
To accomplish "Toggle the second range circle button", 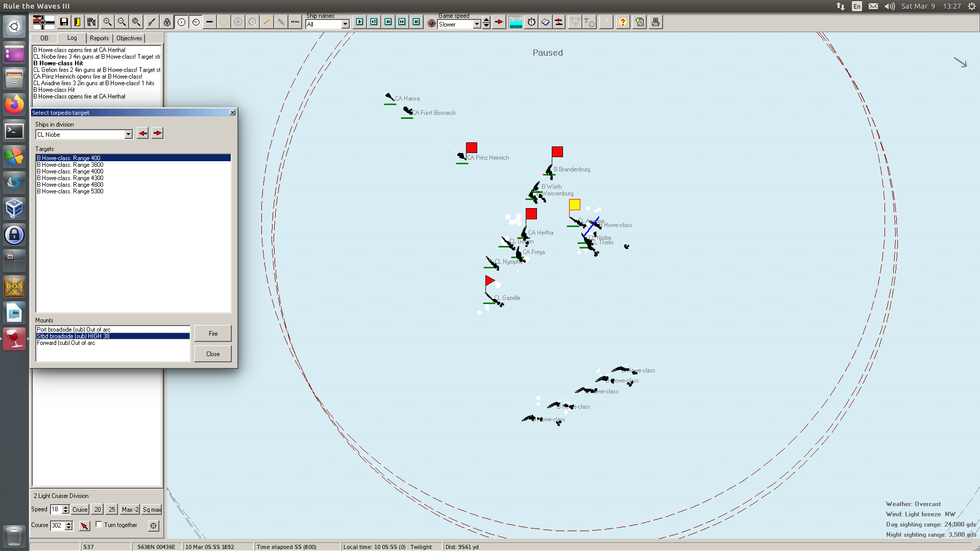I will pos(195,22).
